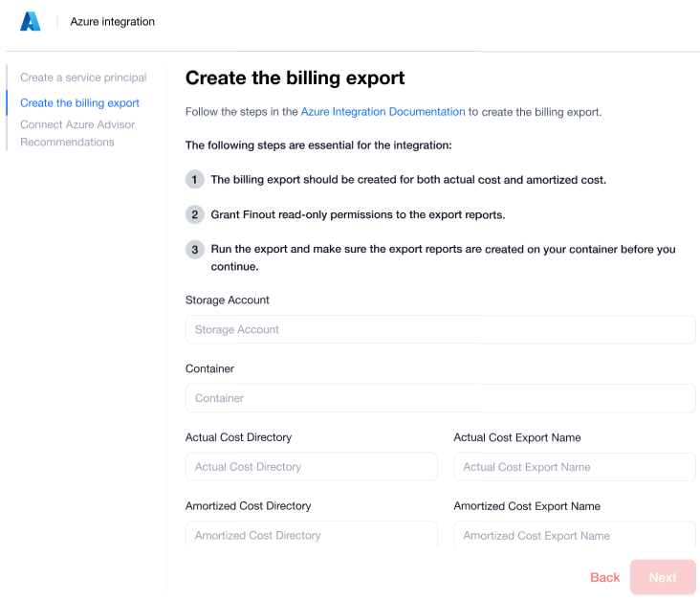This screenshot has height=600, width=700.
Task: Click the step 1 number badge
Action: [x=195, y=180]
